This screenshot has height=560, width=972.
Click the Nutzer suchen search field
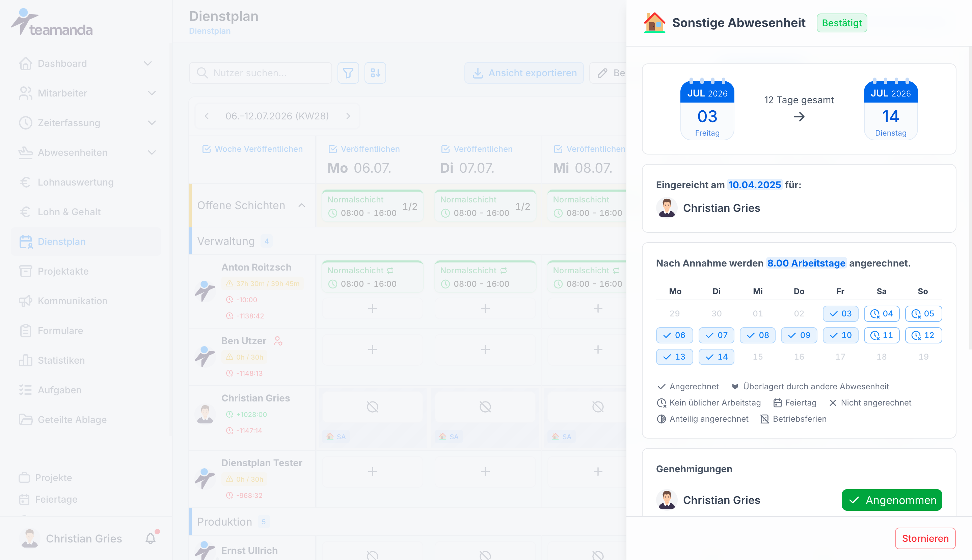click(x=260, y=73)
